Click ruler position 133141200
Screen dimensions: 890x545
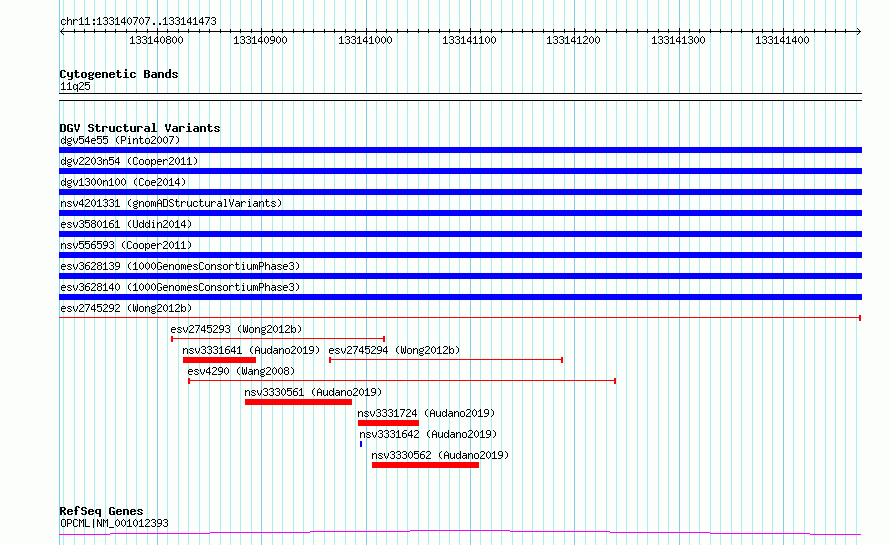point(573,40)
